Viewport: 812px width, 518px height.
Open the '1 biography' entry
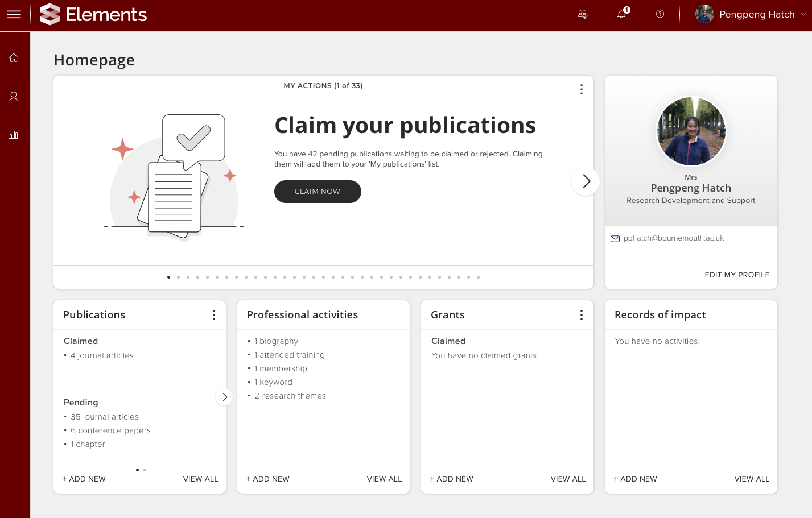(x=276, y=341)
